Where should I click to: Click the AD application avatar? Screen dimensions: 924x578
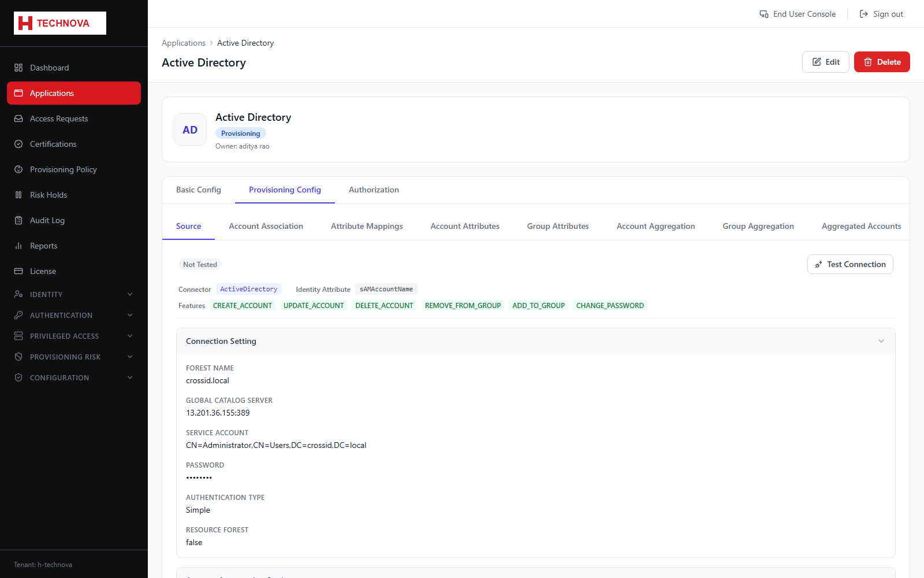coord(190,129)
